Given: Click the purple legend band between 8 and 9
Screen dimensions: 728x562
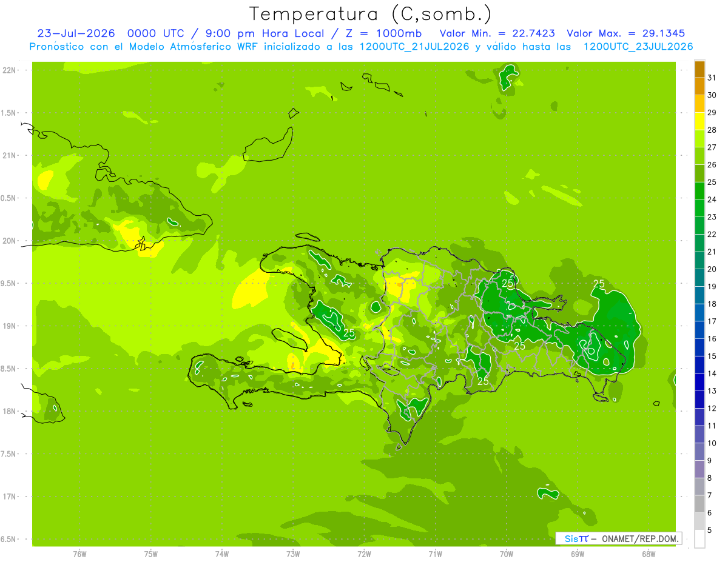Looking at the screenshot, I should (699, 469).
